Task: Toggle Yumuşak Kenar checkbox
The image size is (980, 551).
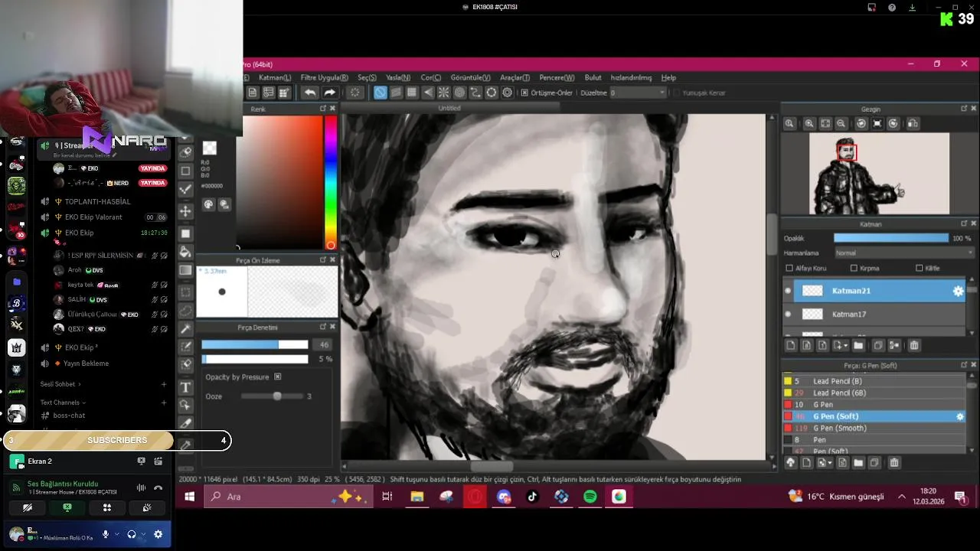Action: [x=677, y=93]
